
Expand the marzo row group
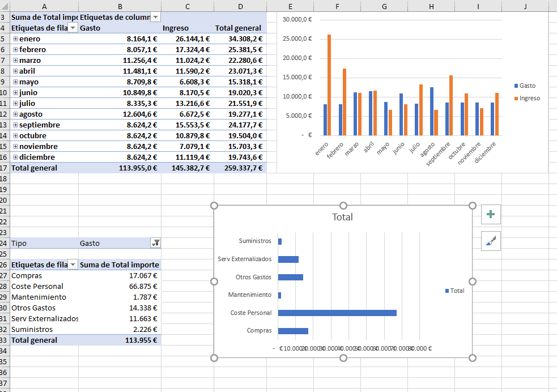pyautogui.click(x=16, y=61)
